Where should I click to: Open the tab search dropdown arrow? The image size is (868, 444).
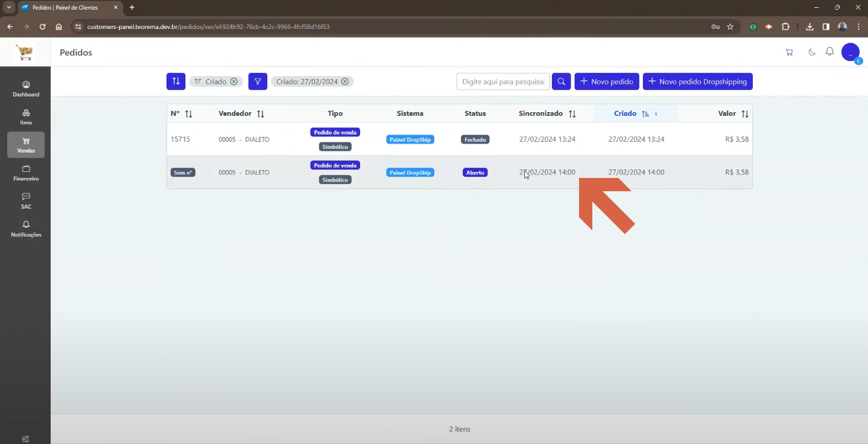9,7
